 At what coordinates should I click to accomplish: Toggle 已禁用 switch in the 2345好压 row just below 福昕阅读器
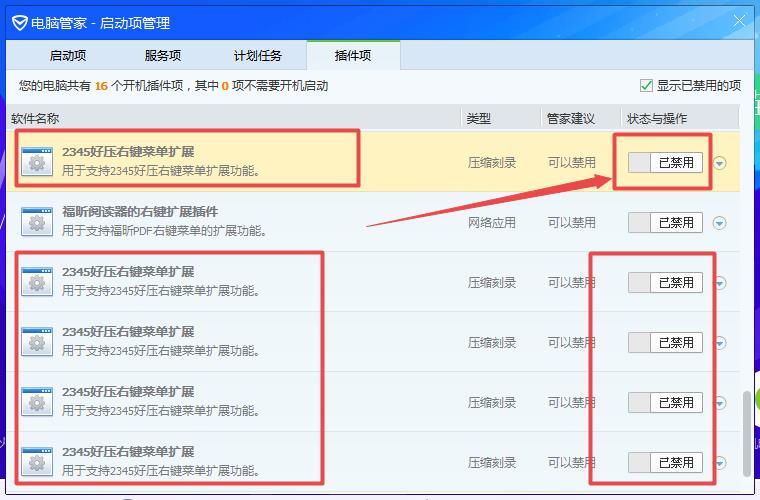point(665,282)
